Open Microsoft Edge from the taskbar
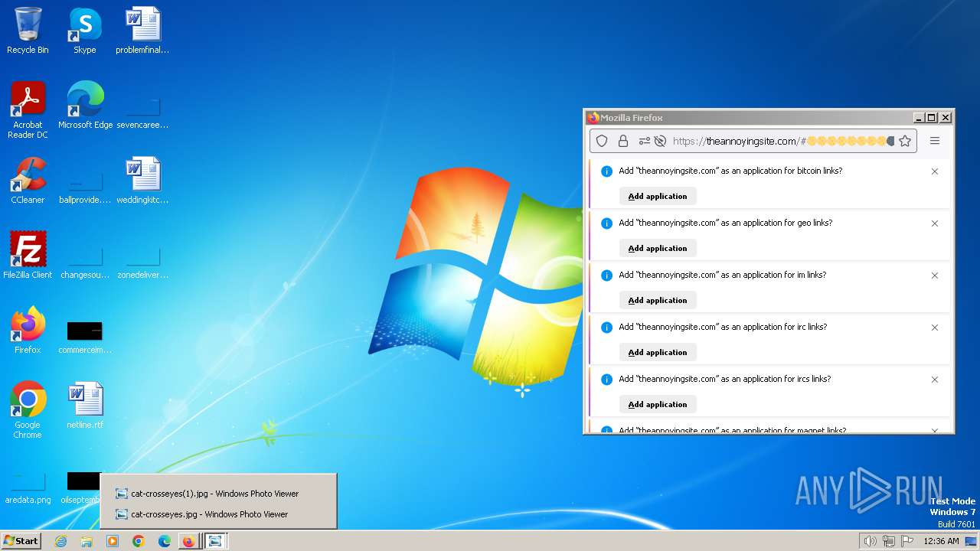Image resolution: width=980 pixels, height=551 pixels. click(x=165, y=541)
